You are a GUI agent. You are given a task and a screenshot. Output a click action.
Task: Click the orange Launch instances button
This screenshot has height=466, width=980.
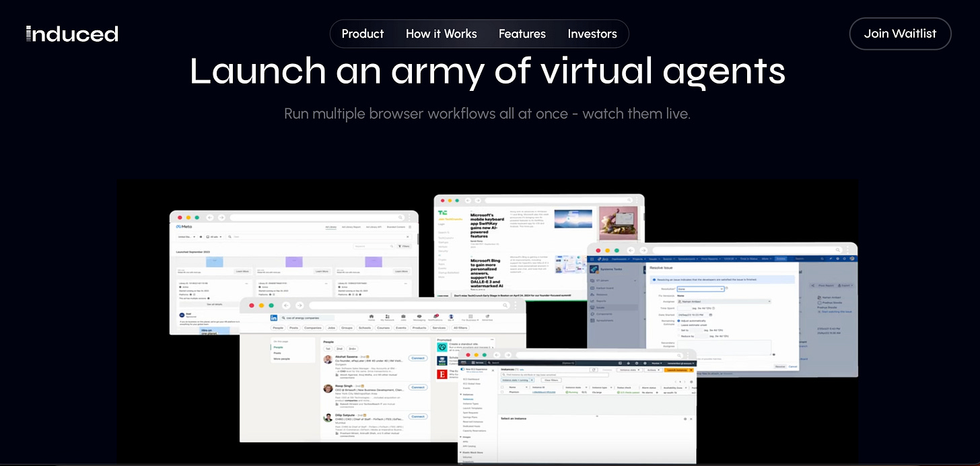click(x=677, y=370)
